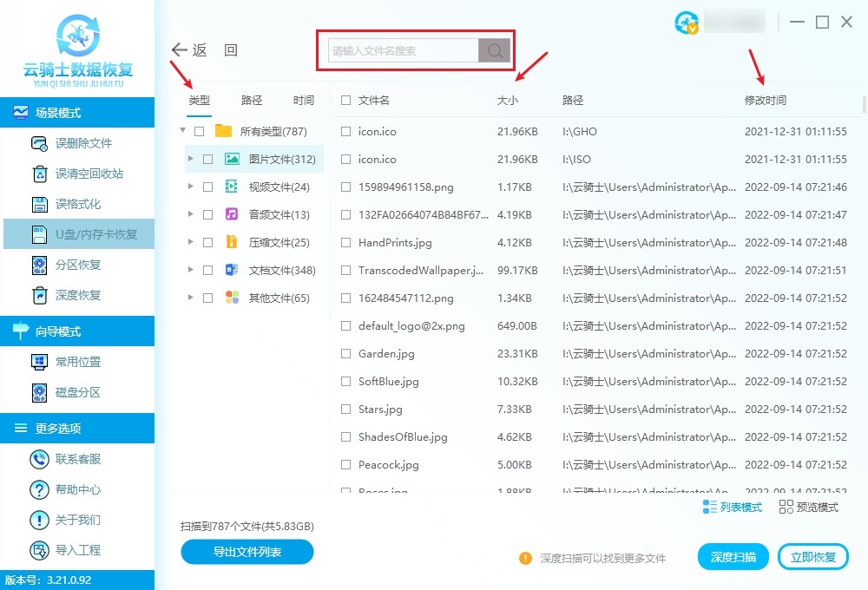The image size is (868, 590).
Task: Switch to the 时间 tab
Action: tap(303, 100)
